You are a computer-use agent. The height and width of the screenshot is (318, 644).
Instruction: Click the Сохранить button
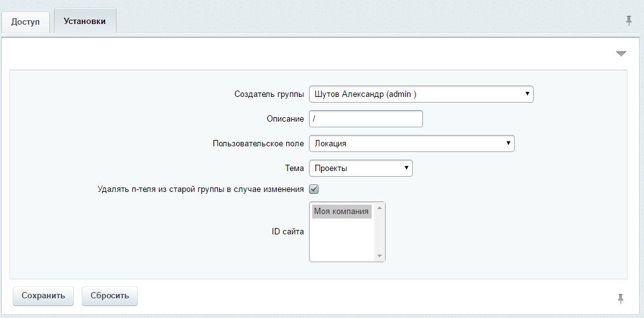[x=43, y=296]
